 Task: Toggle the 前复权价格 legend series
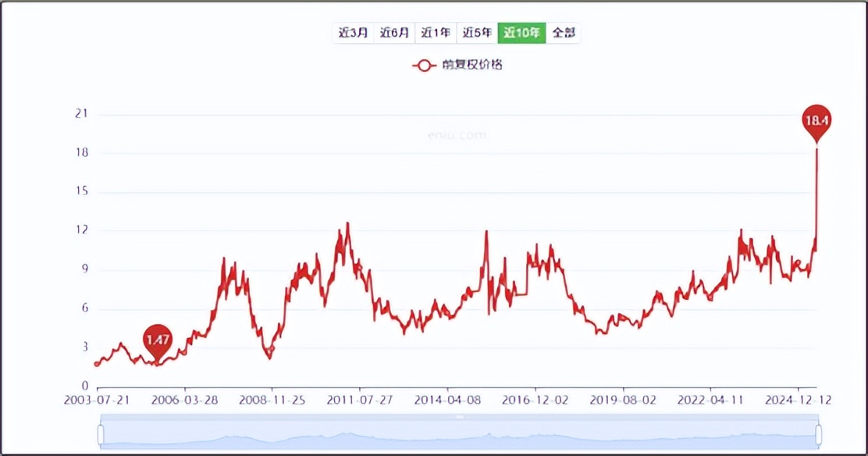pyautogui.click(x=457, y=66)
